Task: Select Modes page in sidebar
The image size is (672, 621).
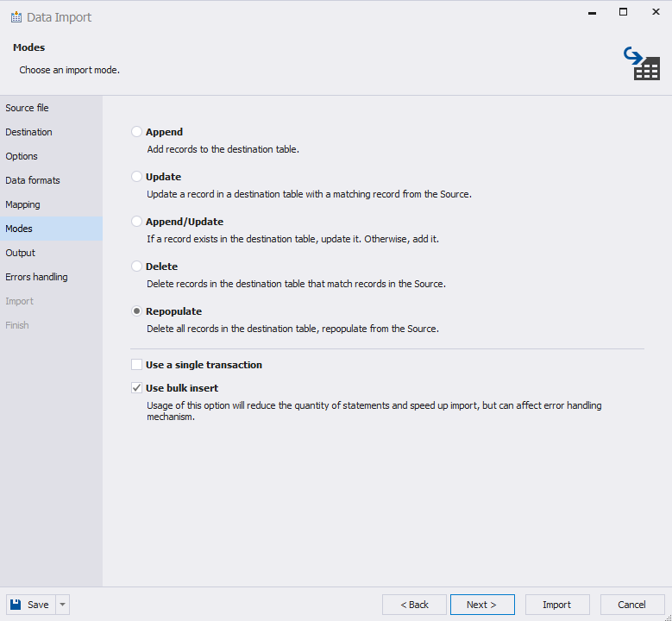Action: pos(51,229)
